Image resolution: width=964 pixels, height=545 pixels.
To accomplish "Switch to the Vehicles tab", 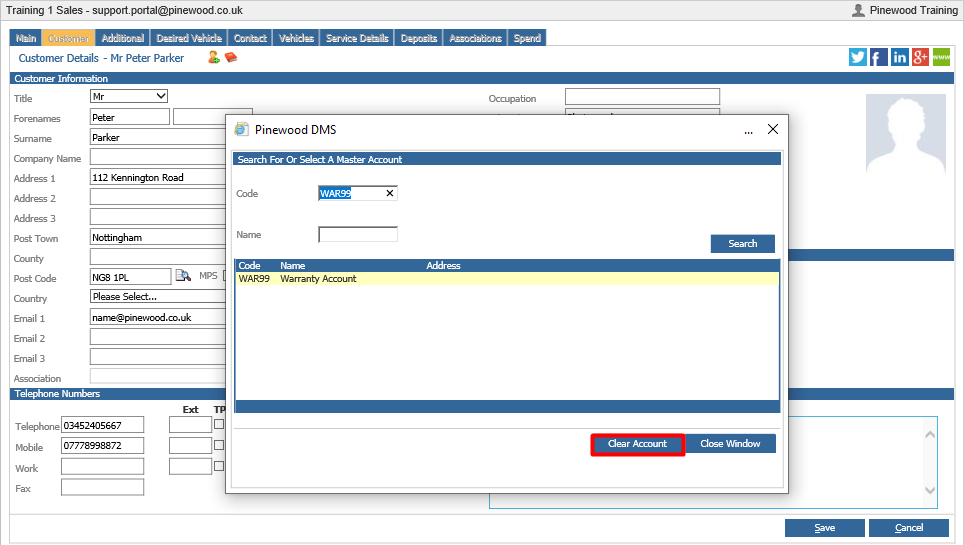I will [x=296, y=38].
